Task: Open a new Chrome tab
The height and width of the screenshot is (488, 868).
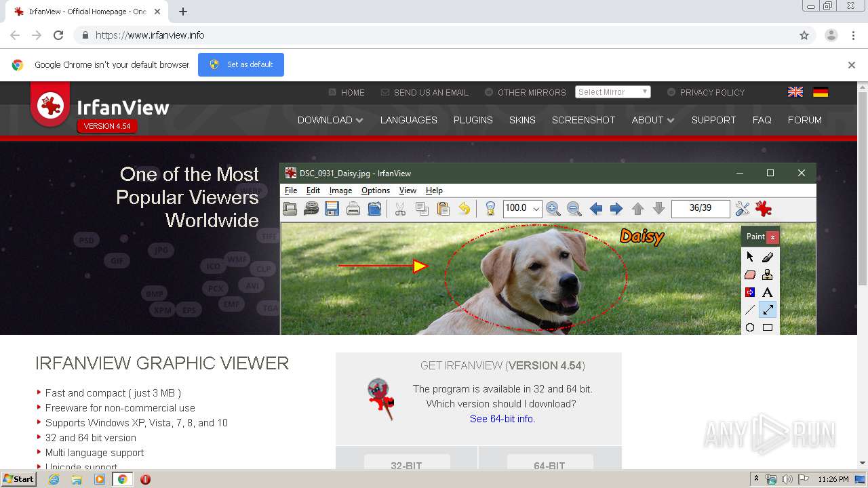Action: [183, 12]
